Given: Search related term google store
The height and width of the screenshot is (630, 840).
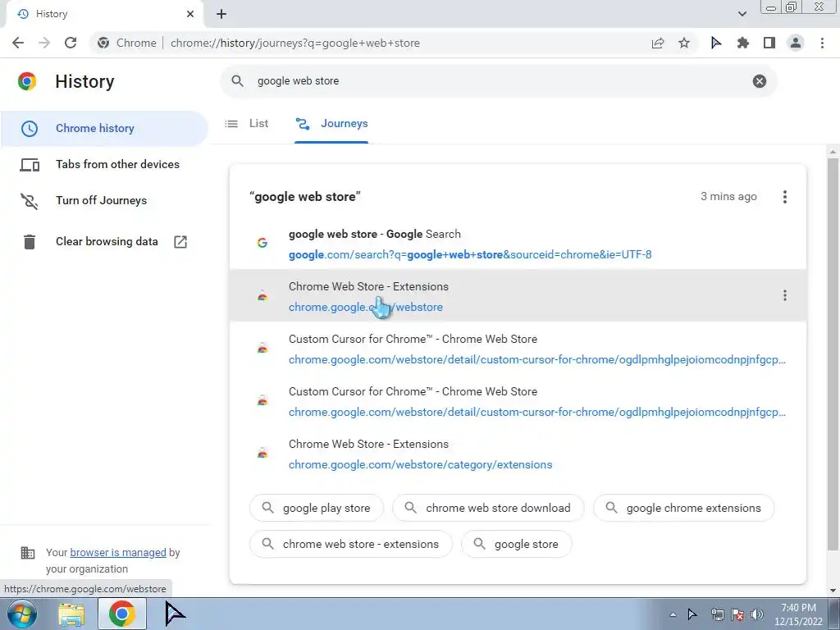Looking at the screenshot, I should [517, 544].
